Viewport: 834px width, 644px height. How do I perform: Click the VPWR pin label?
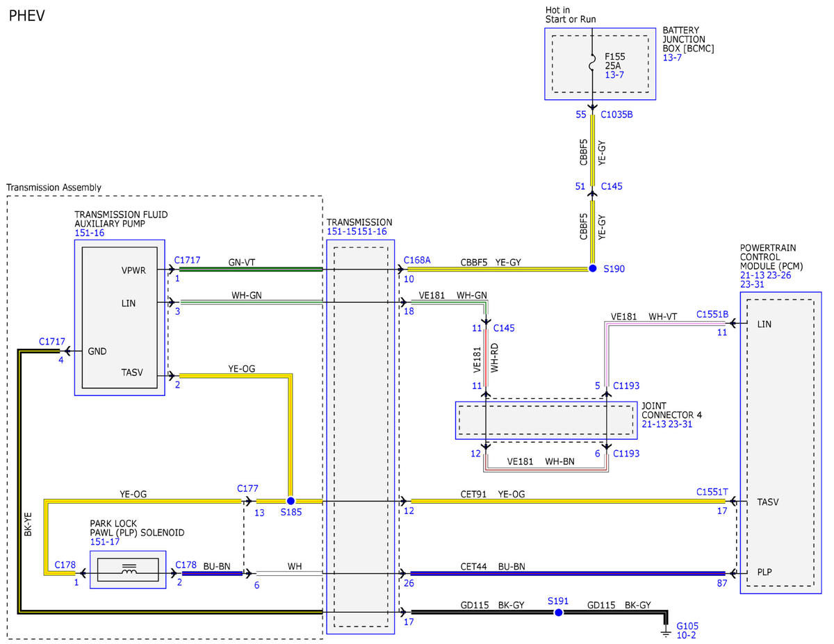click(x=133, y=270)
